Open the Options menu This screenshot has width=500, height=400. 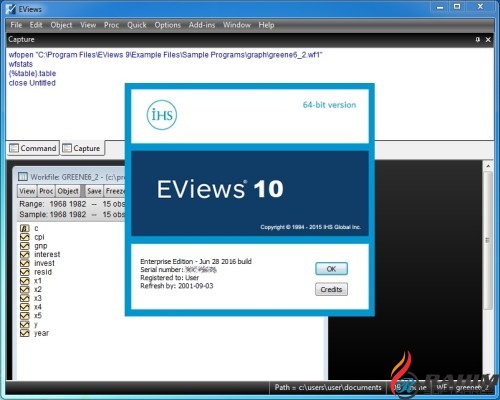tap(167, 25)
